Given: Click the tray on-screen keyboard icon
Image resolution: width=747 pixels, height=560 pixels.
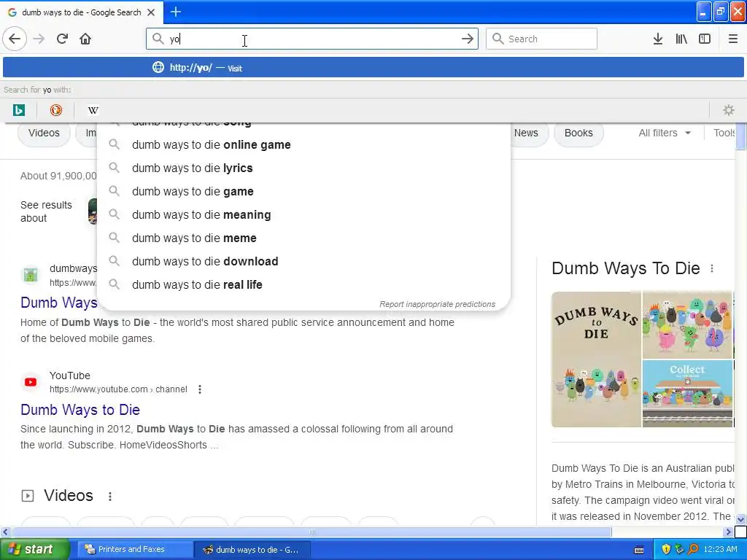Looking at the screenshot, I should (639, 550).
